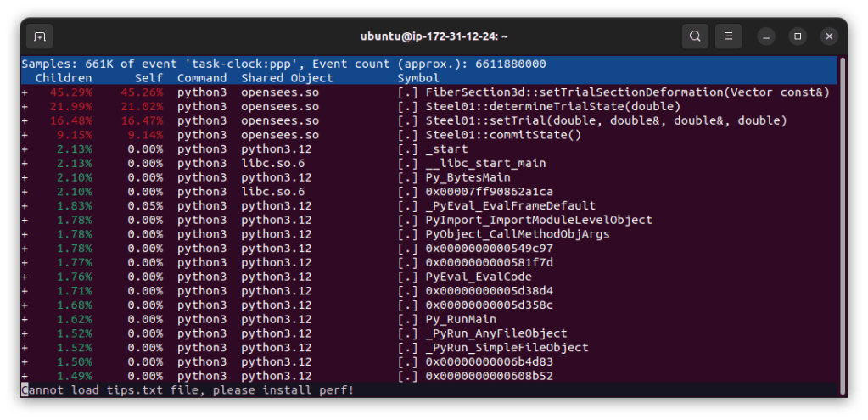
Task: Expand the Steel01::commitState call chain
Action: 25,135
